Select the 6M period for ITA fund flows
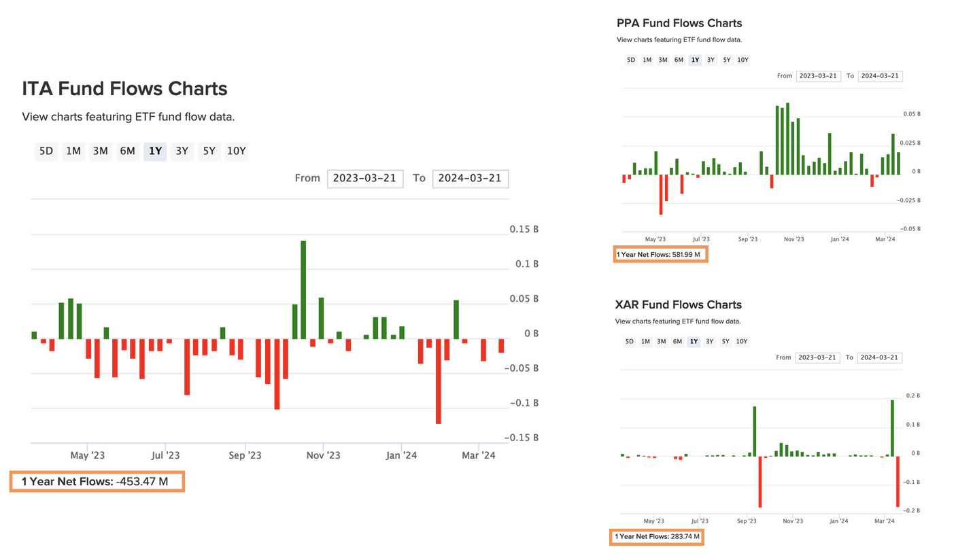The height and width of the screenshot is (560, 956). tap(127, 151)
